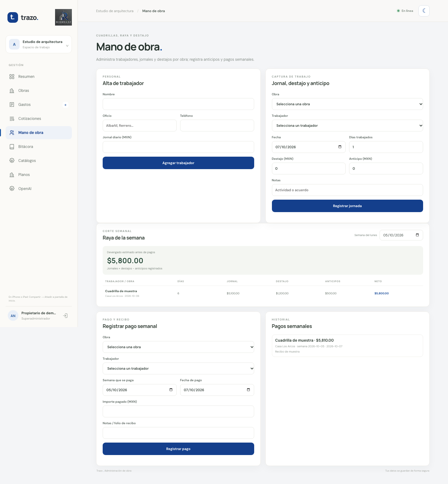Image resolution: width=448 pixels, height=484 pixels.
Task: Open the calendar picker for Fecha de pago
Action: [x=248, y=390]
